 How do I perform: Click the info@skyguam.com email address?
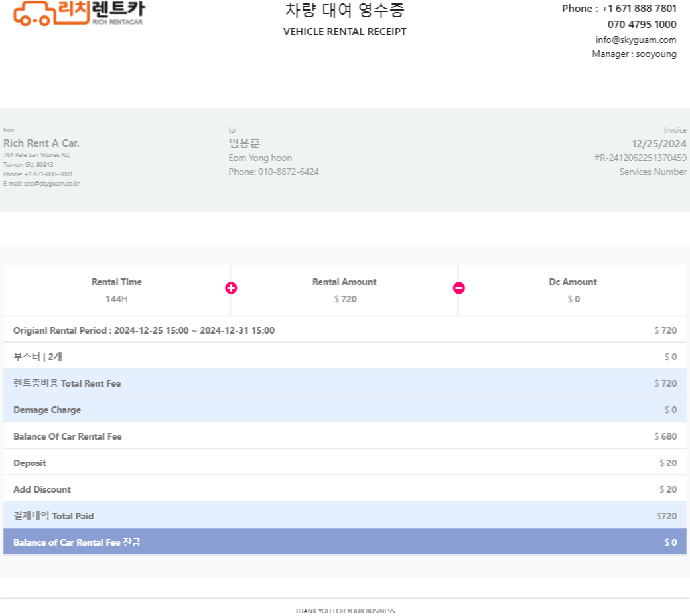[x=636, y=40]
